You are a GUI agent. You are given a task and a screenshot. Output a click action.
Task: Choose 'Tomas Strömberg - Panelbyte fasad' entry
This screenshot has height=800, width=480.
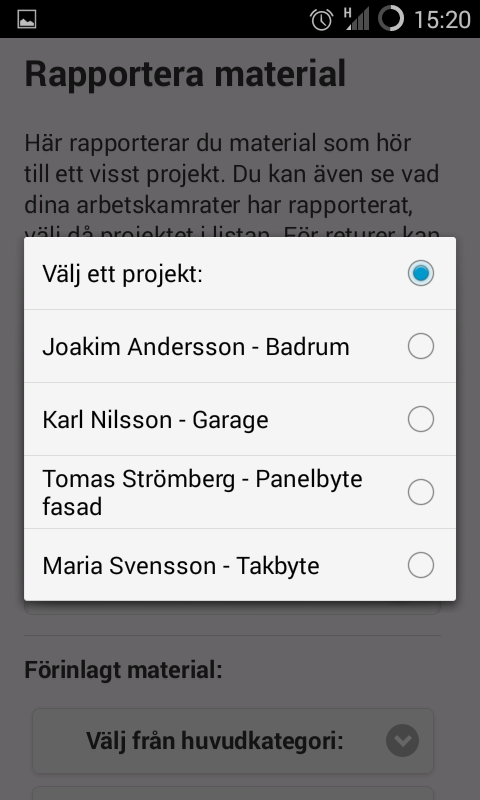[240, 492]
